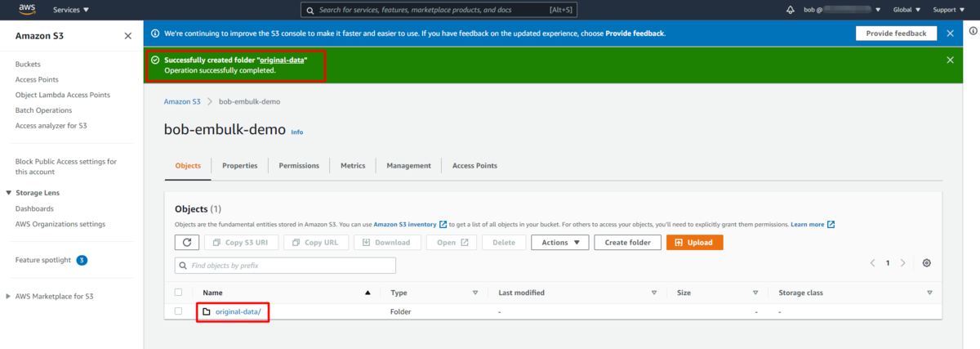Image resolution: width=980 pixels, height=349 pixels.
Task: Open the original-data/ folder link
Action: [x=238, y=311]
